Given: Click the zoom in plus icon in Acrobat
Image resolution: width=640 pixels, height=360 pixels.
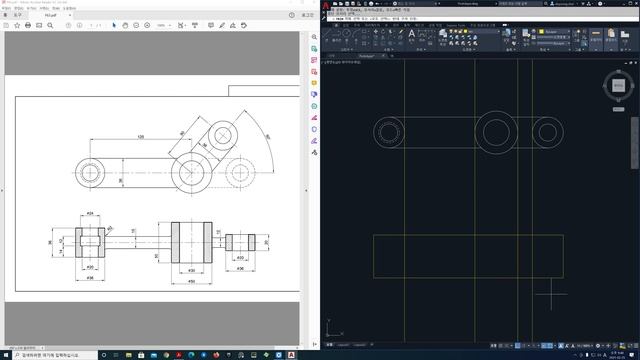Looking at the screenshot, I should pyautogui.click(x=147, y=25).
